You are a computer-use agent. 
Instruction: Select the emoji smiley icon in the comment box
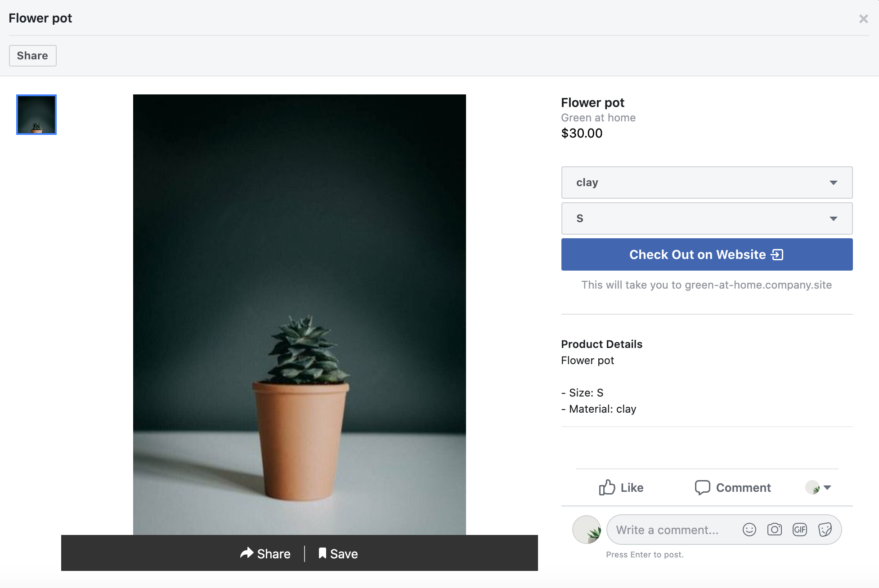749,530
